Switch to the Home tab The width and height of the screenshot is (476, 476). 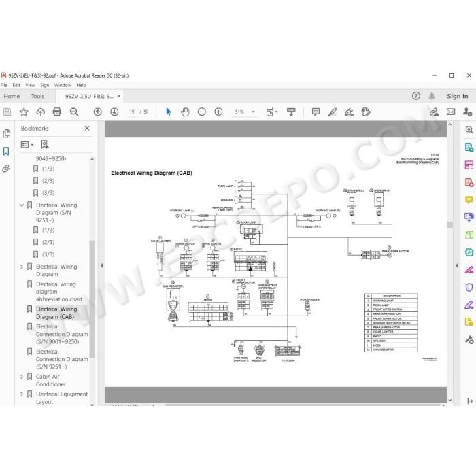coord(12,96)
